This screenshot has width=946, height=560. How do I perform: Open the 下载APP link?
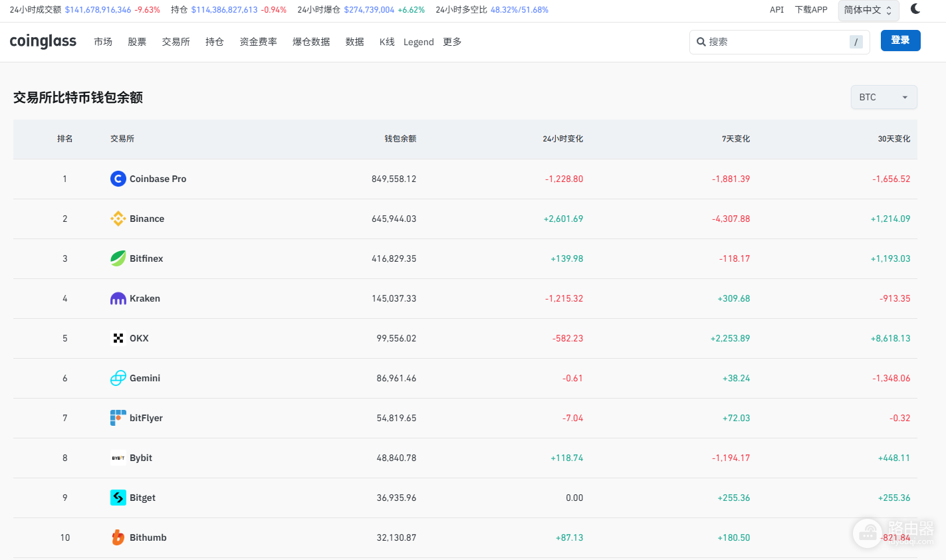(811, 10)
